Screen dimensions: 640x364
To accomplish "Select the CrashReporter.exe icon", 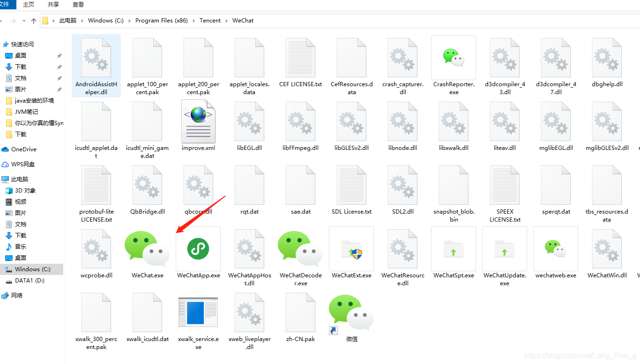I will coord(454,58).
